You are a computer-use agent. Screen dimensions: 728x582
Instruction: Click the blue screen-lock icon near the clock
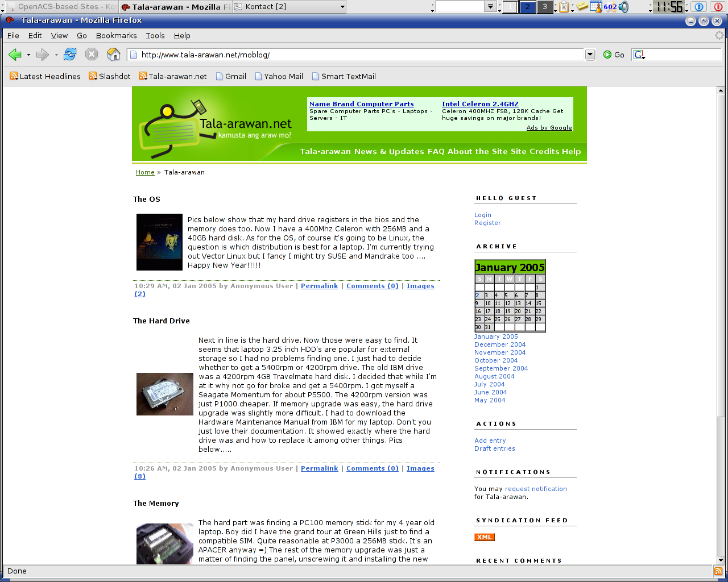click(x=699, y=7)
